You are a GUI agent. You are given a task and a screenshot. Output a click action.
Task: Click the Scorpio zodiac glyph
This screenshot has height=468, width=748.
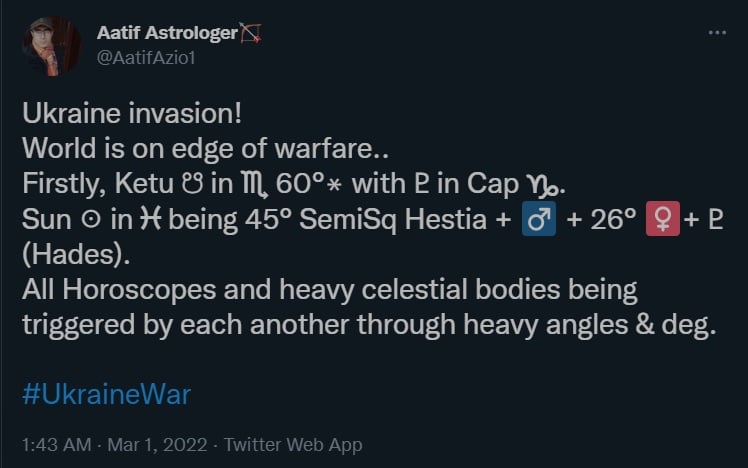pos(243,185)
